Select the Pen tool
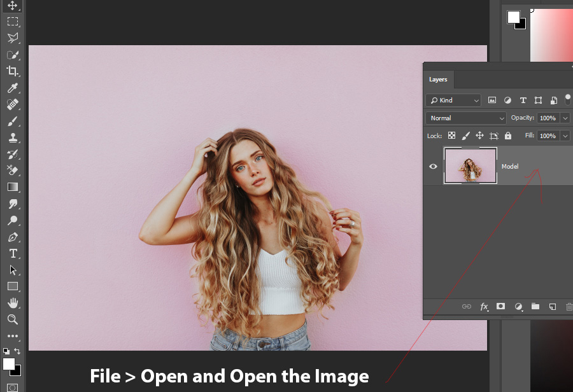This screenshot has height=392, width=573. click(13, 237)
